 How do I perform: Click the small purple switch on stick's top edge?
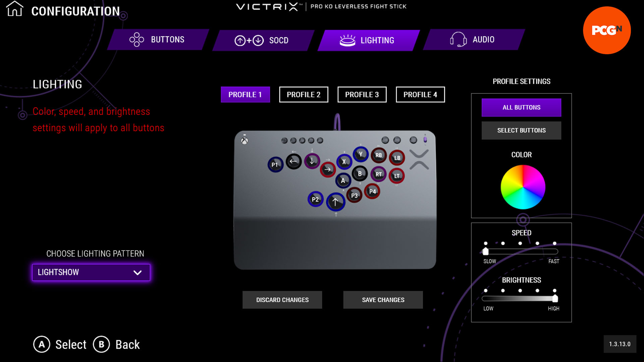tap(425, 140)
